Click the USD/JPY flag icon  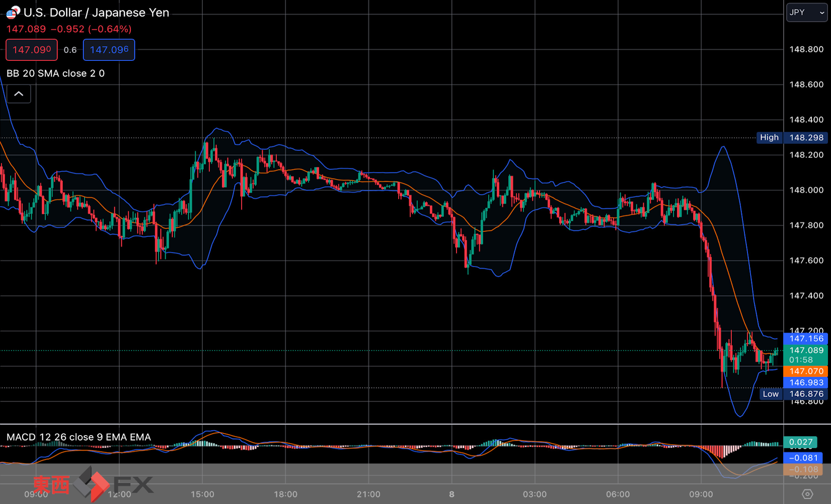pyautogui.click(x=13, y=12)
